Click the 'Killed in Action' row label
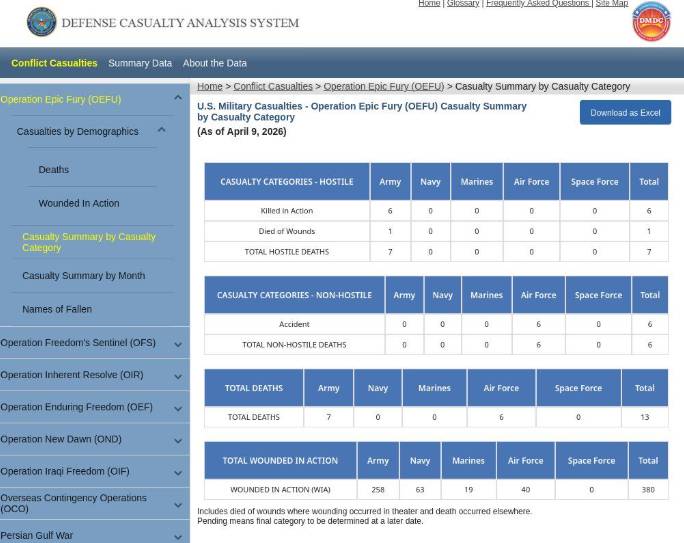Screen dimensions: 684x543 coord(287,211)
